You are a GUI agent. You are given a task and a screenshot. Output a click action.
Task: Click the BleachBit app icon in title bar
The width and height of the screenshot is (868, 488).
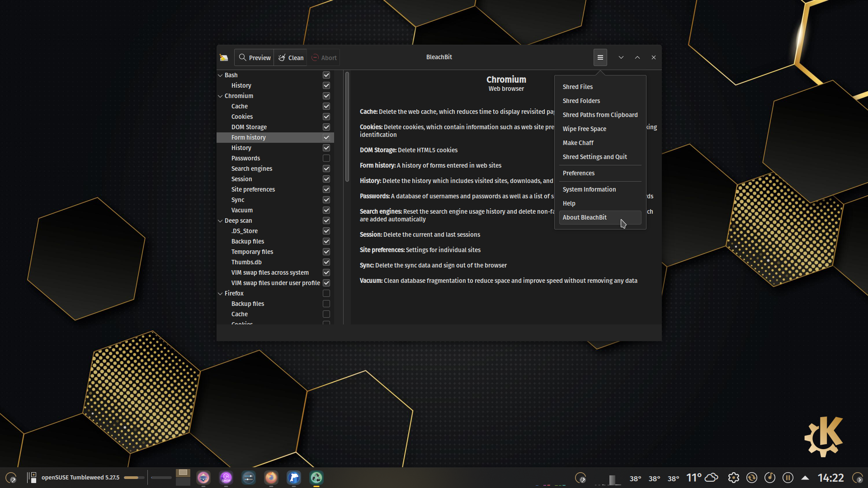[224, 57]
